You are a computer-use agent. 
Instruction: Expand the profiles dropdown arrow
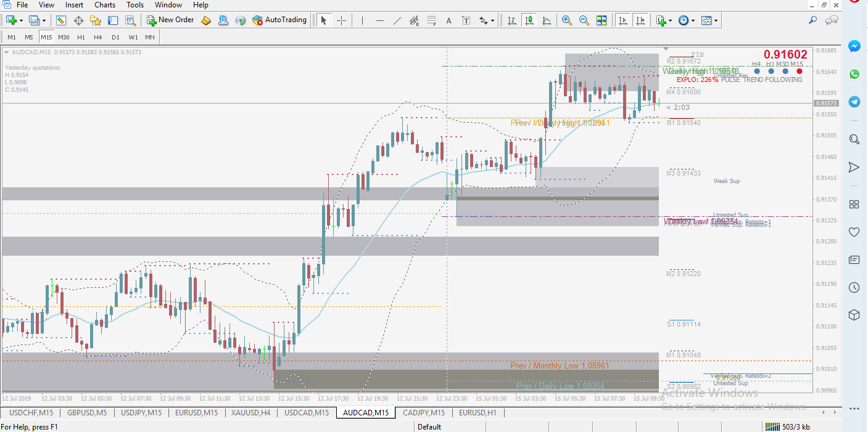(44, 20)
